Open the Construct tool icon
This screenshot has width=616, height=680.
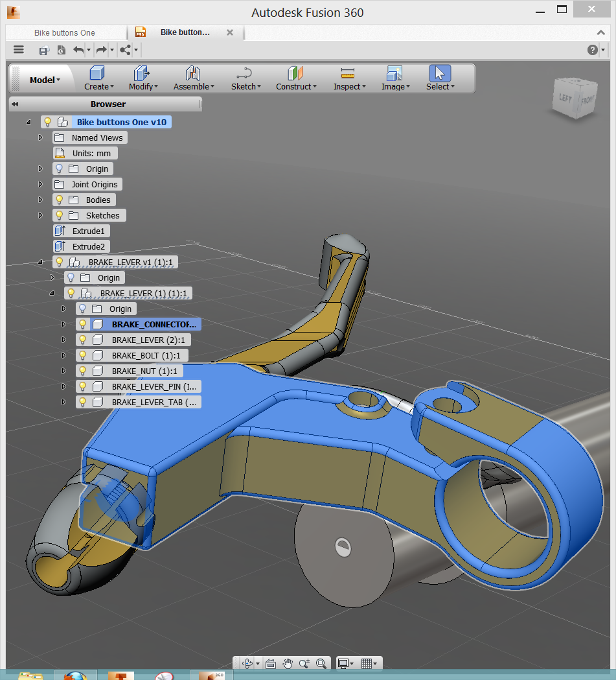point(295,73)
